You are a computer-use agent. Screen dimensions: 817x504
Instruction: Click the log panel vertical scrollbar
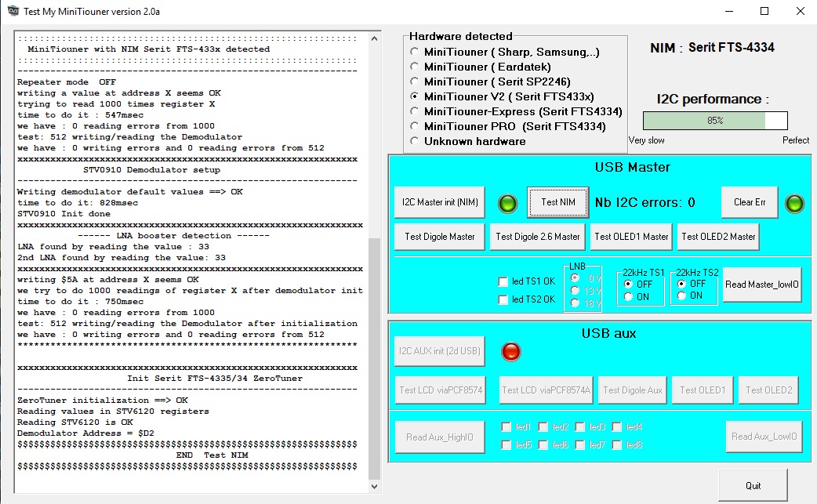(x=374, y=353)
